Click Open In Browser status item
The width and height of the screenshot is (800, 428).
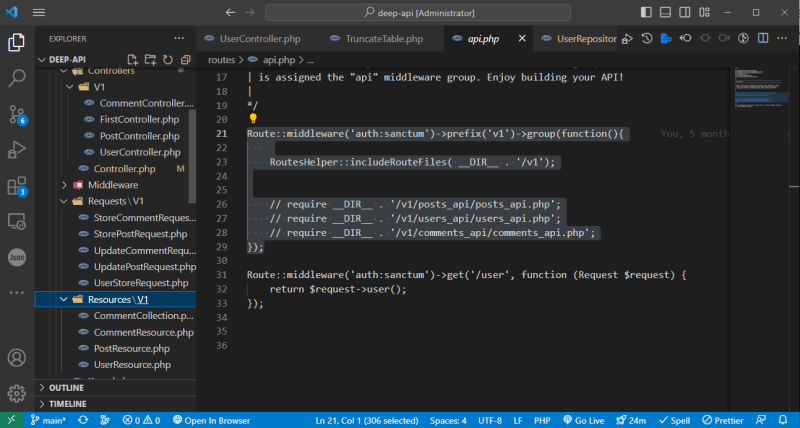211,420
